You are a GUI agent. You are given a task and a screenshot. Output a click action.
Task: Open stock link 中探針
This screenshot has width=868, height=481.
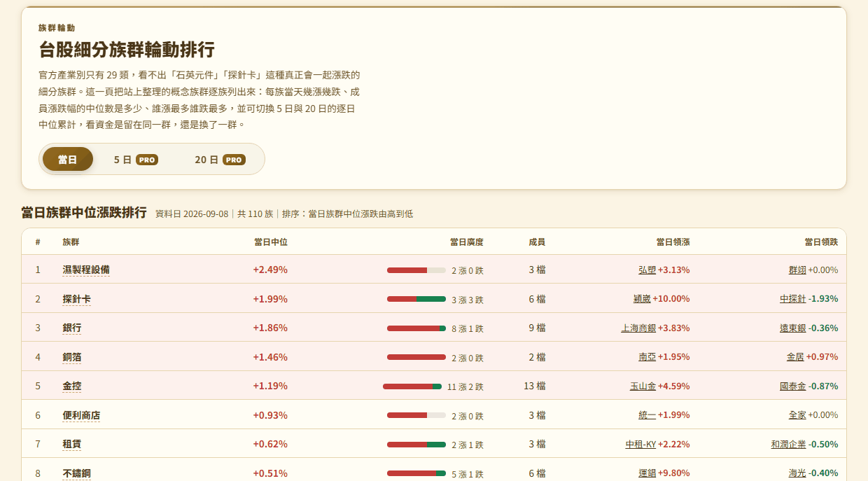(793, 299)
